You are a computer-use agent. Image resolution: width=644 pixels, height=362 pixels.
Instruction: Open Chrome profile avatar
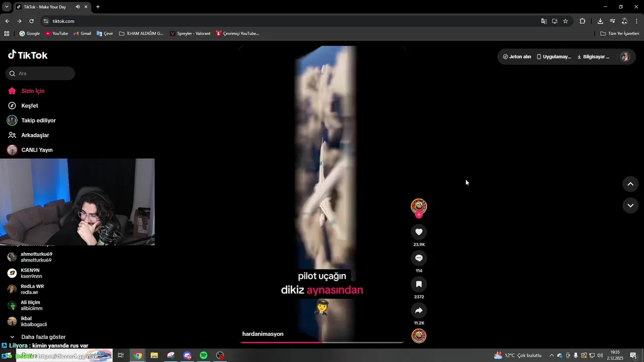[624, 21]
